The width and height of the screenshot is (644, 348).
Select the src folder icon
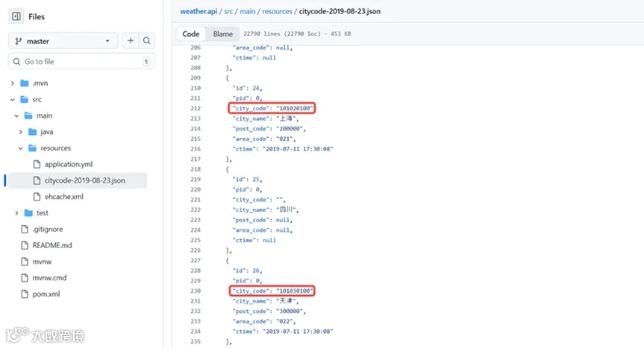point(25,100)
